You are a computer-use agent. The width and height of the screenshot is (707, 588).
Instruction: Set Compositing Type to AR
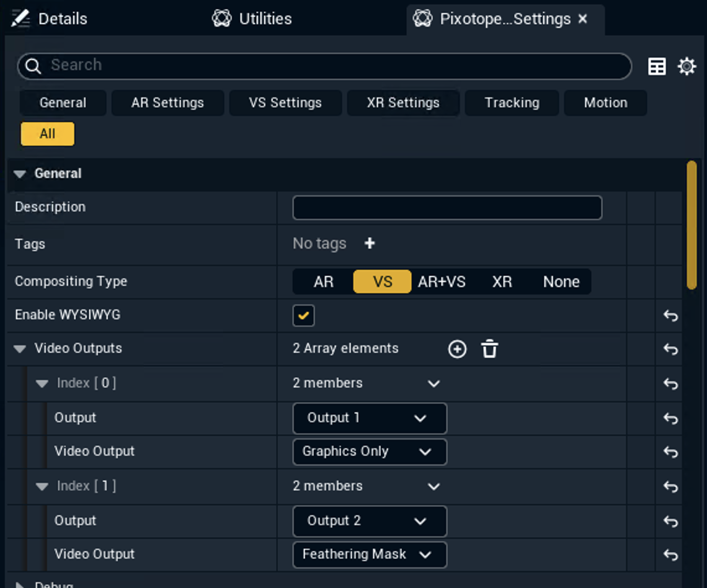point(323,282)
